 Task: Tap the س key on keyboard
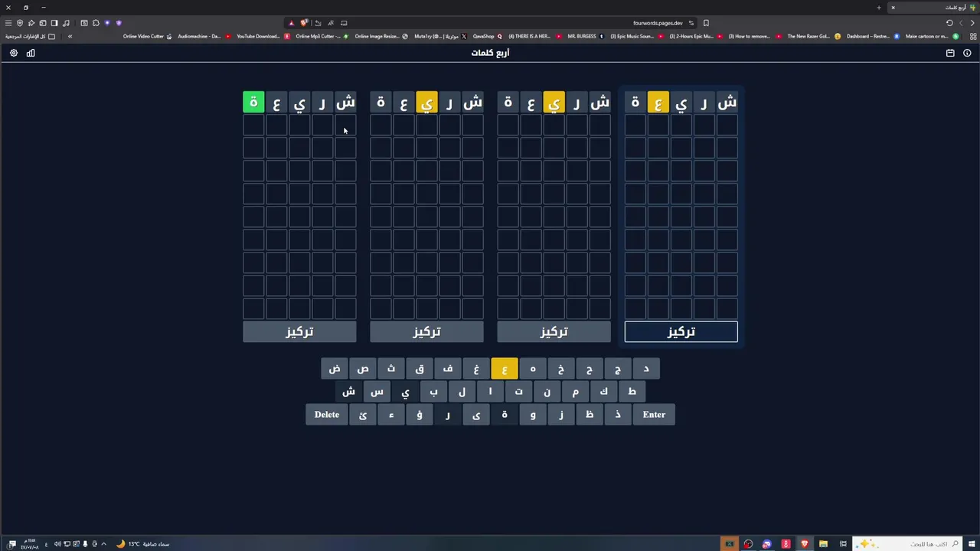(x=377, y=392)
